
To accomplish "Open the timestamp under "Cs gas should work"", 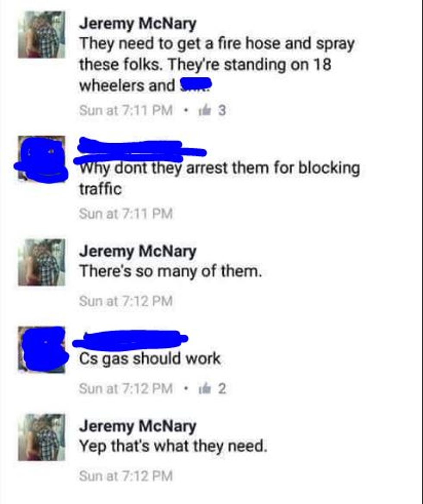I will [x=126, y=389].
